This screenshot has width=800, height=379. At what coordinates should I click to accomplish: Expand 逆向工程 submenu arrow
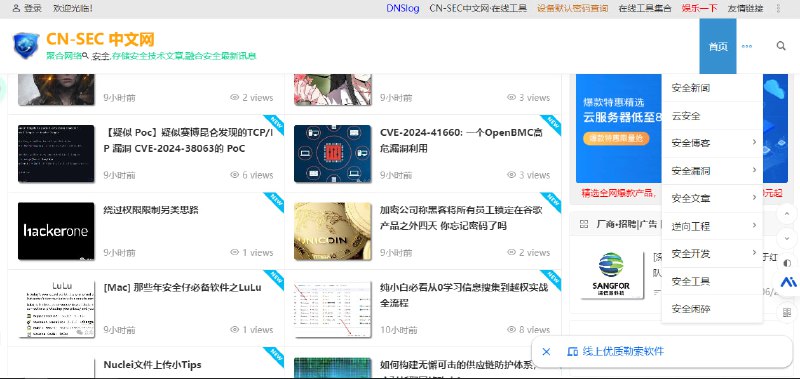click(754, 225)
